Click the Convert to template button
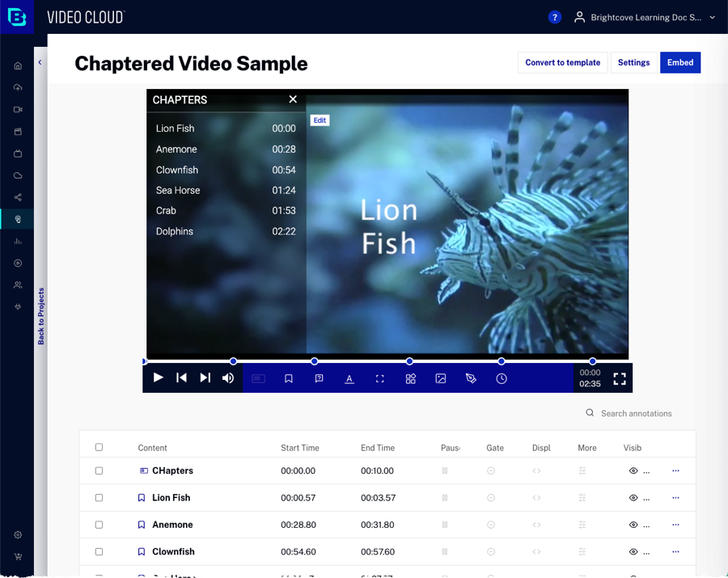Viewport: 728px width, 578px height. point(562,62)
